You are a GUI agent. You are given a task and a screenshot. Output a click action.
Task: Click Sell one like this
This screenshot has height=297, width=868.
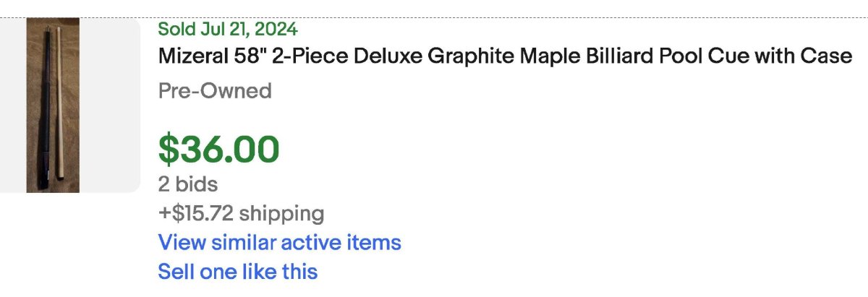pos(238,272)
